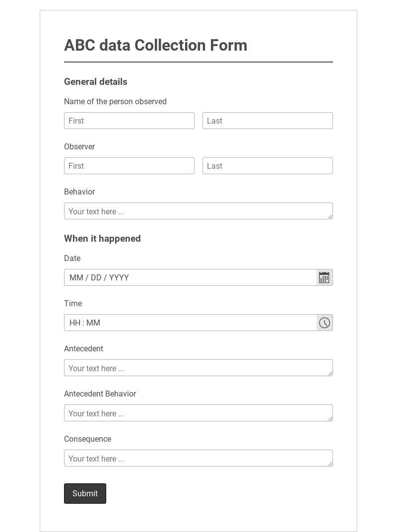Focus the Time HH:MM input
Image resolution: width=397 pixels, height=532 pixels.
(189, 323)
